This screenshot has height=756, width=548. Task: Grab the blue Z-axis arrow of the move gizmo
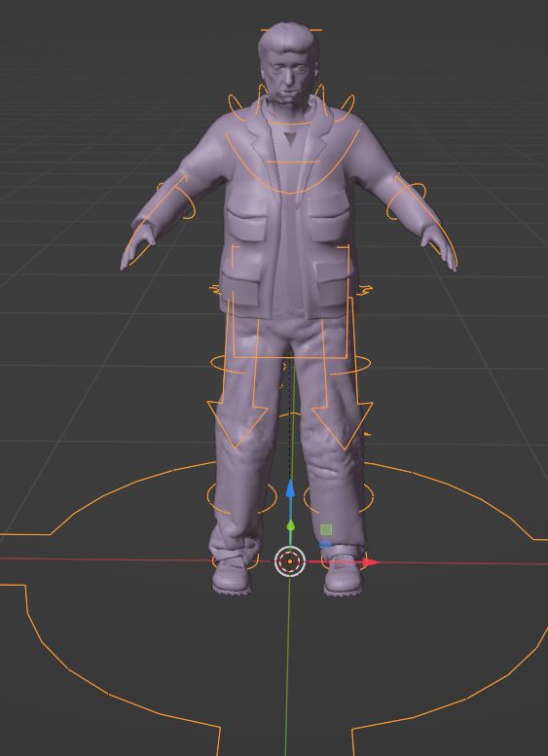pyautogui.click(x=290, y=487)
